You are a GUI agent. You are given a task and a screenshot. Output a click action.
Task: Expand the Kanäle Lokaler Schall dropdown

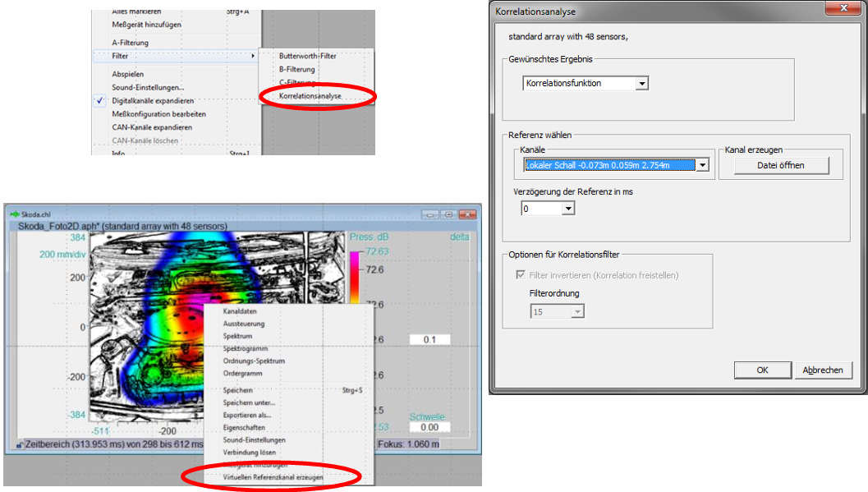702,165
